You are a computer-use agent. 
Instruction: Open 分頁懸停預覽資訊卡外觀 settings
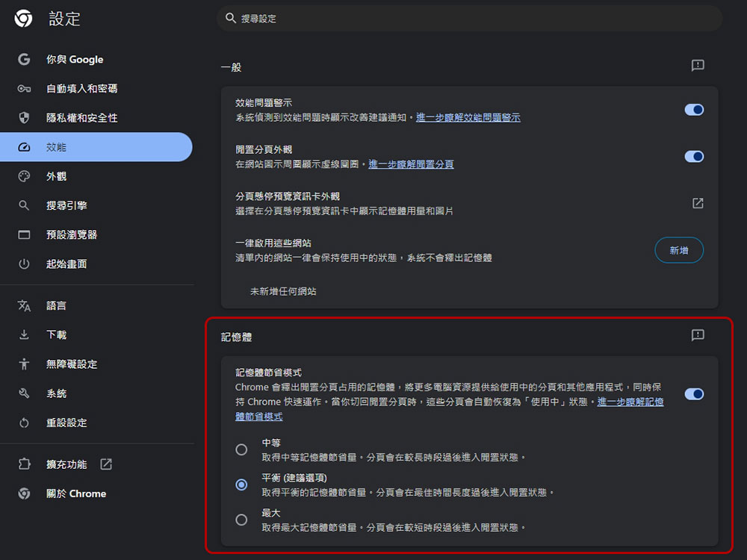tap(697, 202)
